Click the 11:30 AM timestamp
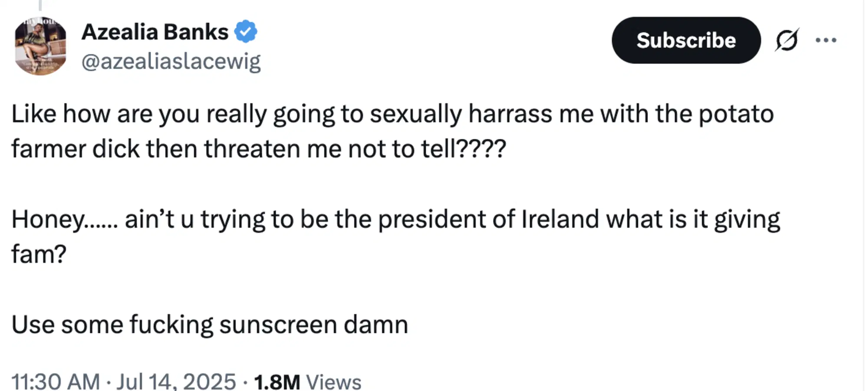The width and height of the screenshot is (868, 391). tap(56, 381)
